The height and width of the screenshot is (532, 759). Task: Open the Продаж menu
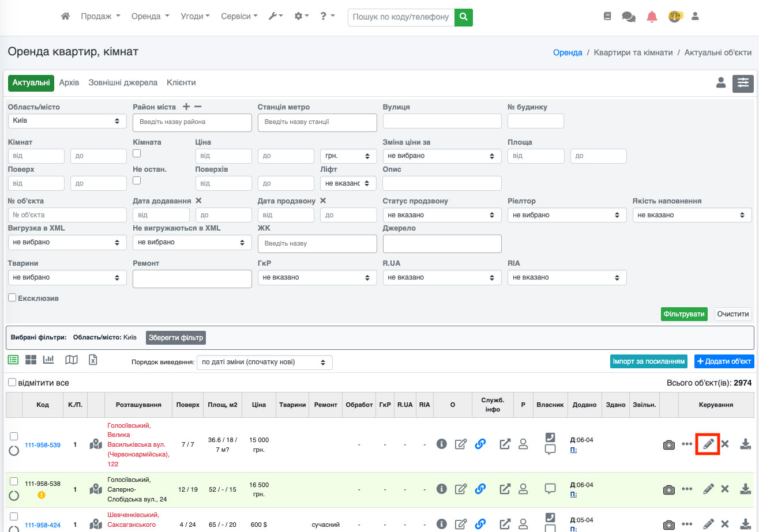coord(100,16)
